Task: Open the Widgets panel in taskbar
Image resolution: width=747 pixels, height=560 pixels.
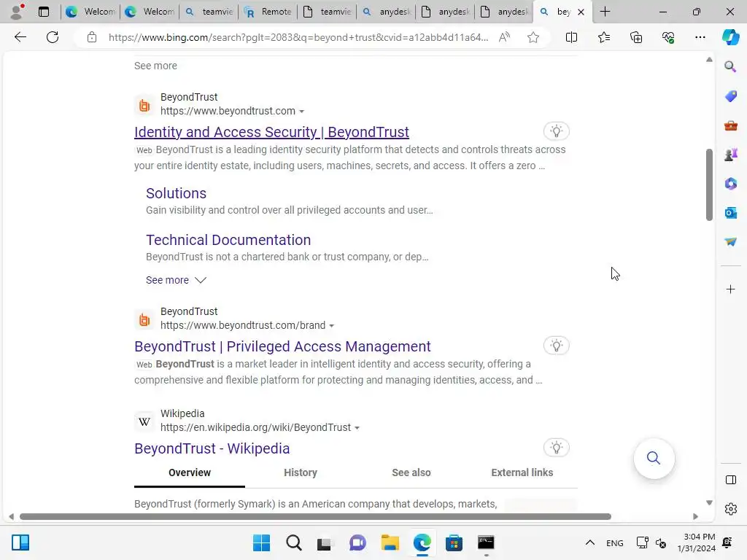Action: tap(20, 542)
